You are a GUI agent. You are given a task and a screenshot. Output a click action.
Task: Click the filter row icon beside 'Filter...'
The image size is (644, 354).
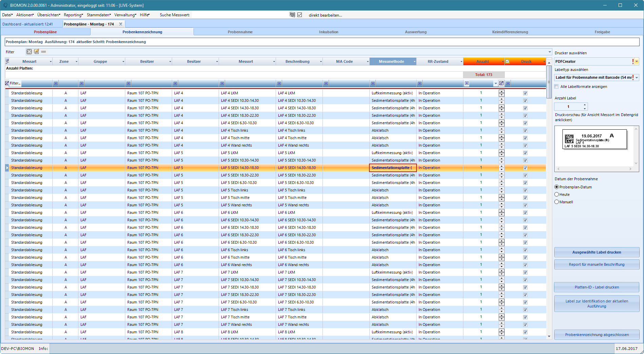coord(7,83)
